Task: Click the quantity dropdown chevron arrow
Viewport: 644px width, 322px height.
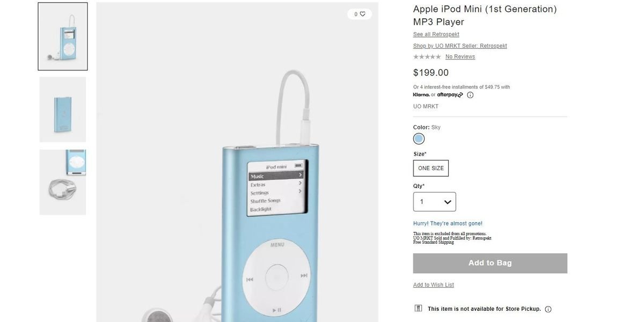Action: click(448, 202)
